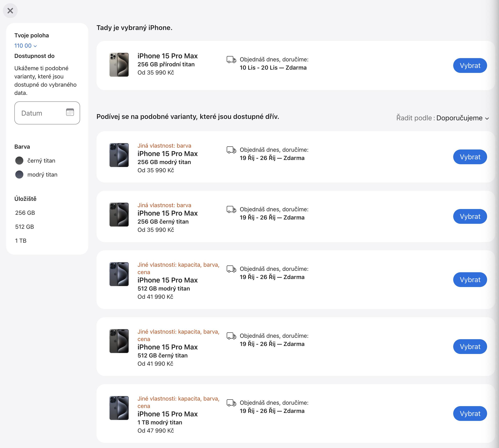The width and height of the screenshot is (499, 448).
Task: Click delivery truck icon for přírodní titan
Action: click(x=231, y=60)
